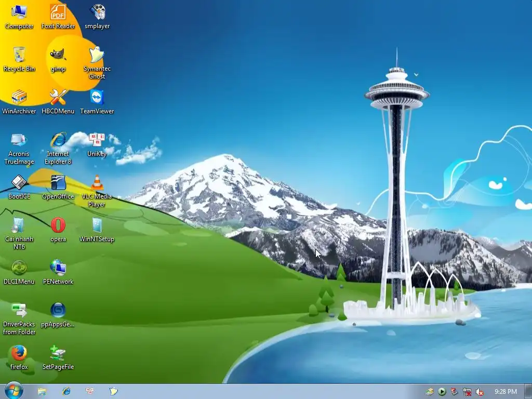Open Ghost icon on taskbar

pyautogui.click(x=114, y=391)
